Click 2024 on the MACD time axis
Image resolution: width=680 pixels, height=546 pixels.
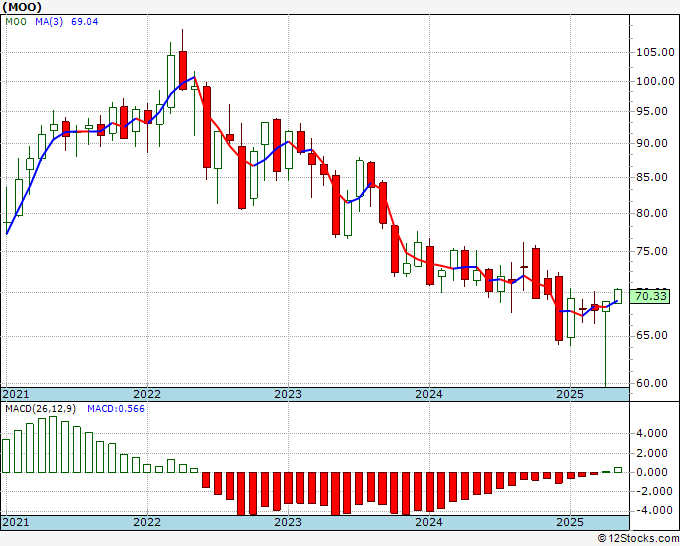click(x=429, y=522)
